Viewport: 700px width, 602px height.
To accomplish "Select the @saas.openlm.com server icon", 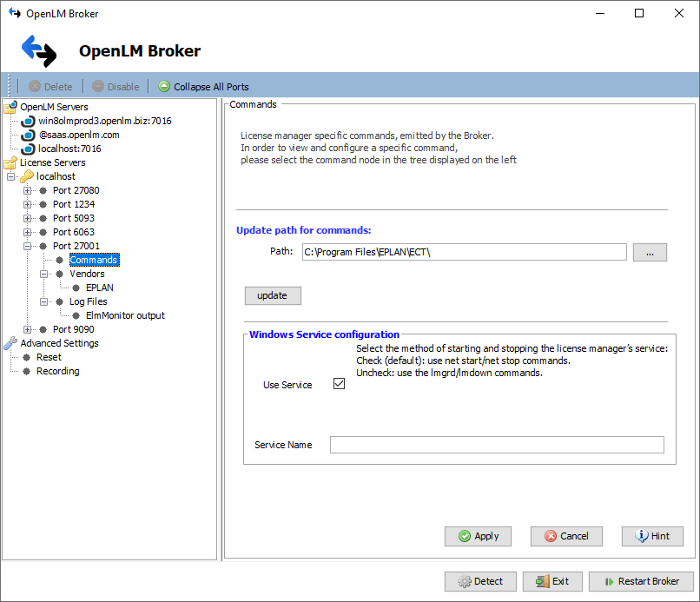I will click(x=26, y=135).
